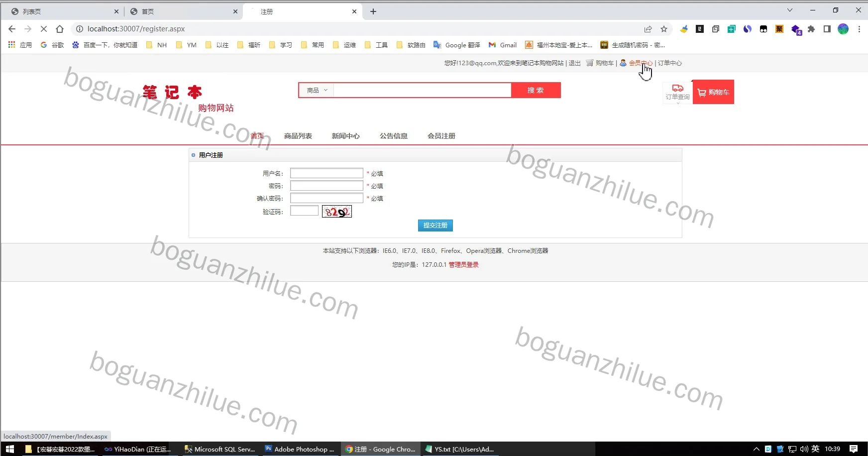Open Chrome three-dot menu

859,29
